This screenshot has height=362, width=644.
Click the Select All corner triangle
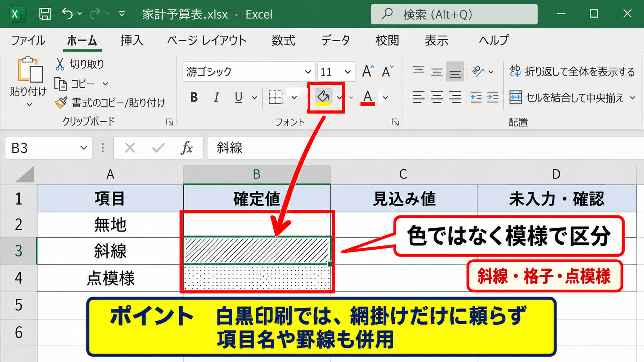[x=25, y=174]
